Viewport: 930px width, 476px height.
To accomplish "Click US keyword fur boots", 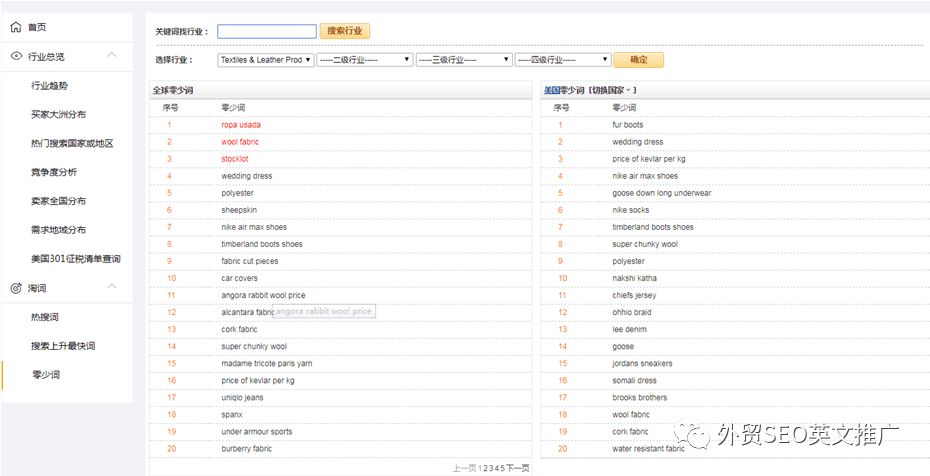I will [628, 125].
